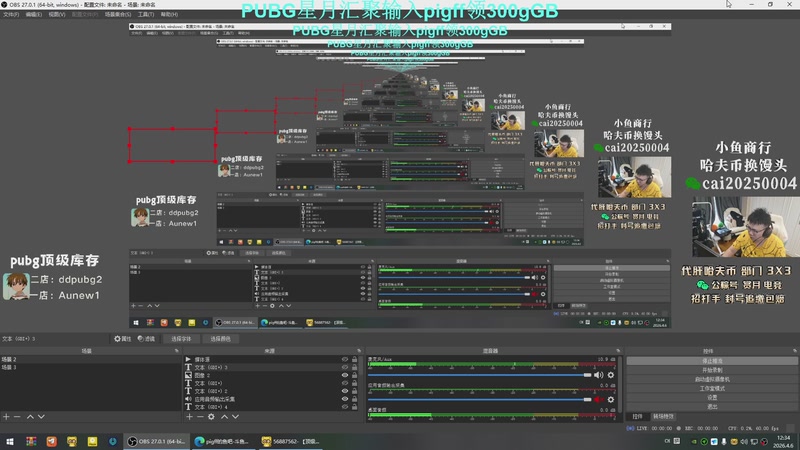Toggle visibility of 文本 (GDI+) 3 source
Image resolution: width=800 pixels, height=450 pixels.
[x=345, y=367]
